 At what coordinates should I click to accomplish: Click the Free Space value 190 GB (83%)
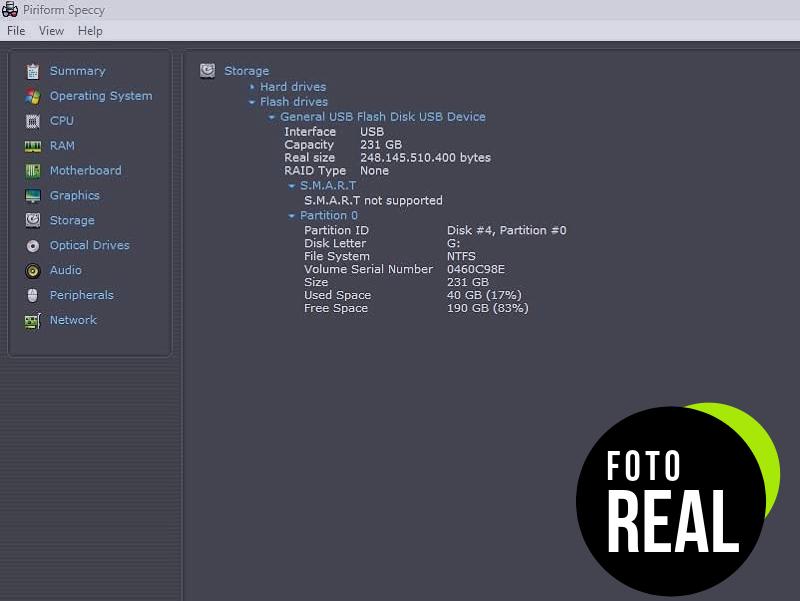point(488,308)
